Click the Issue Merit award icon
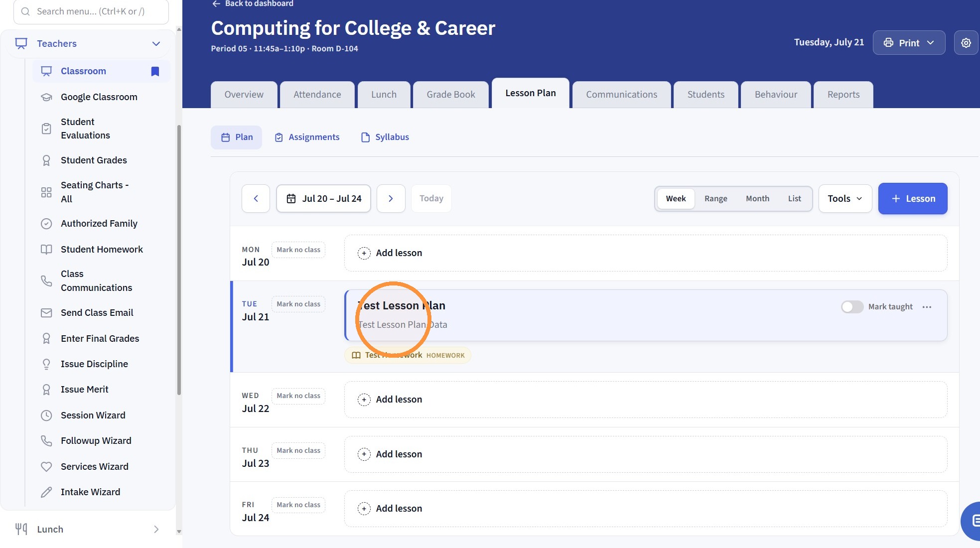The width and height of the screenshot is (980, 548). click(46, 390)
